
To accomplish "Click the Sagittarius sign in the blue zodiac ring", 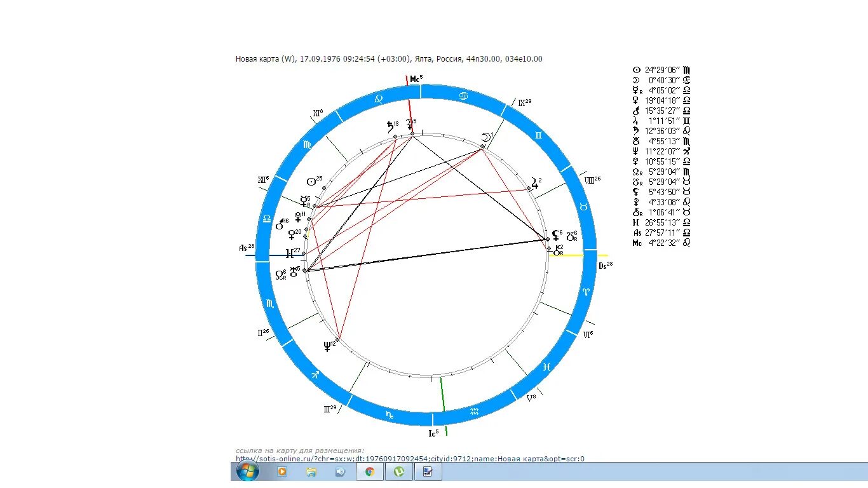I will pyautogui.click(x=315, y=376).
